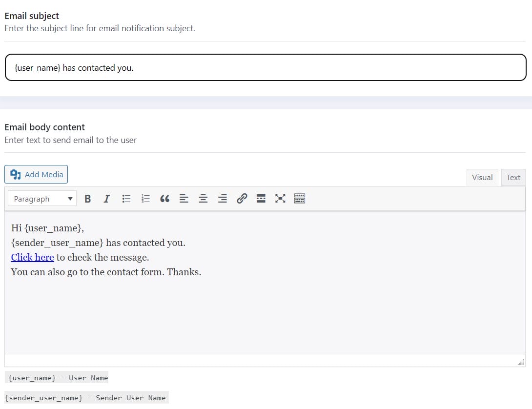The image size is (532, 409).
Task: Click the 'Click here' link in email body
Action: click(x=32, y=257)
